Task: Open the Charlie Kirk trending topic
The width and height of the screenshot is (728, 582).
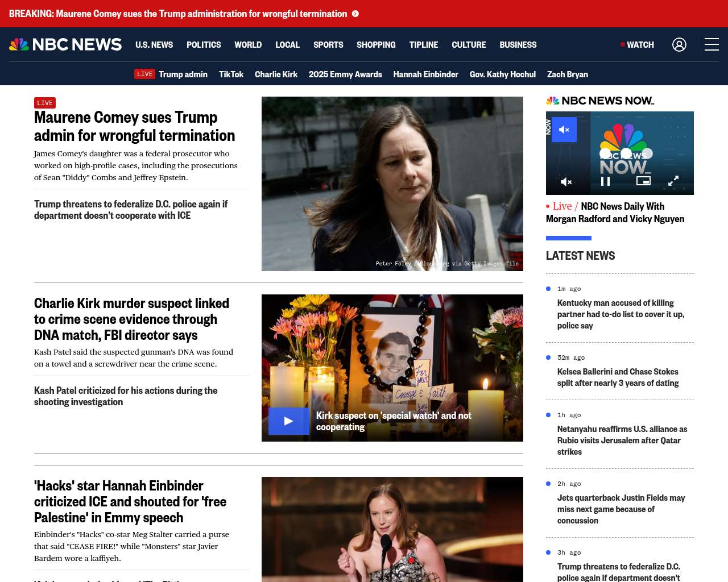Action: [276, 74]
